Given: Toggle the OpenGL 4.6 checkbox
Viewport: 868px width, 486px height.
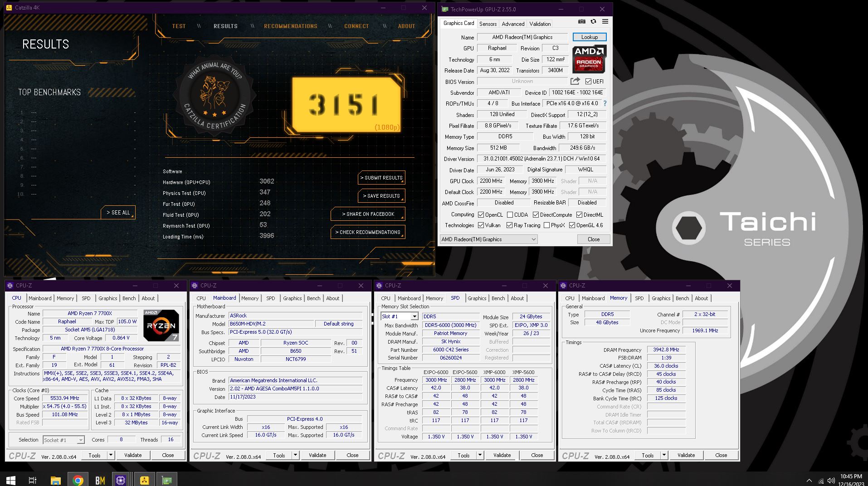Looking at the screenshot, I should pyautogui.click(x=572, y=225).
